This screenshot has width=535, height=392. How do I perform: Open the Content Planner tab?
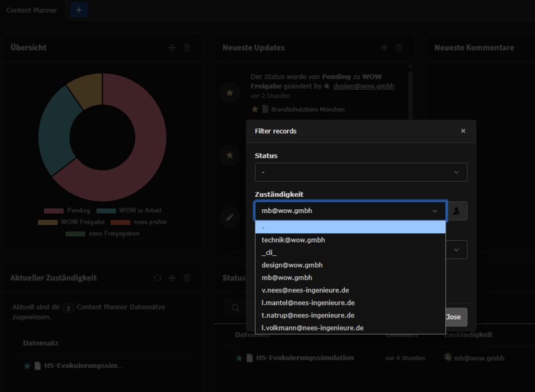click(32, 10)
